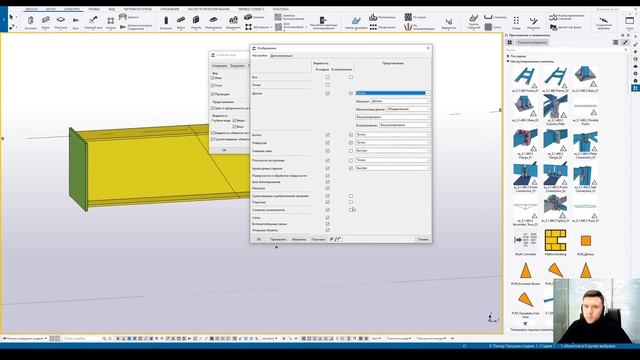Screen dimensions: 640x360
Task: Toggle 'Детали' visibility in model checkbox
Action: click(x=327, y=93)
